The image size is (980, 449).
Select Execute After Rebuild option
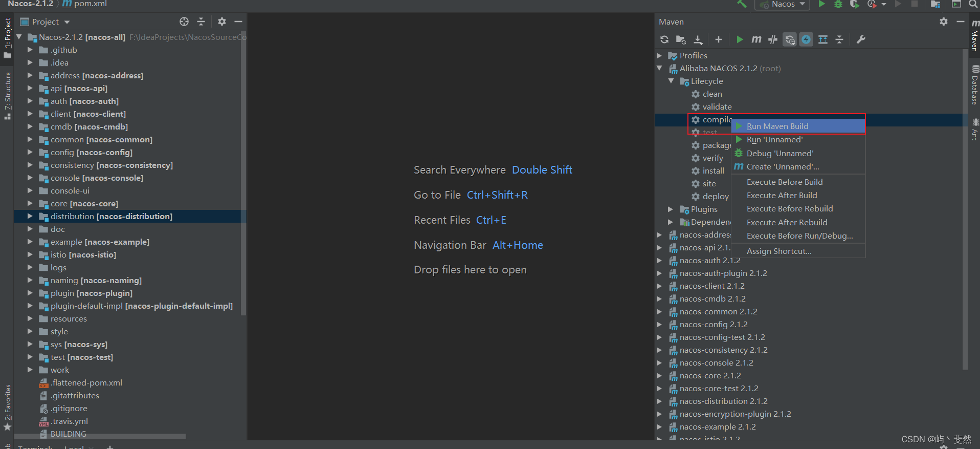(798, 222)
